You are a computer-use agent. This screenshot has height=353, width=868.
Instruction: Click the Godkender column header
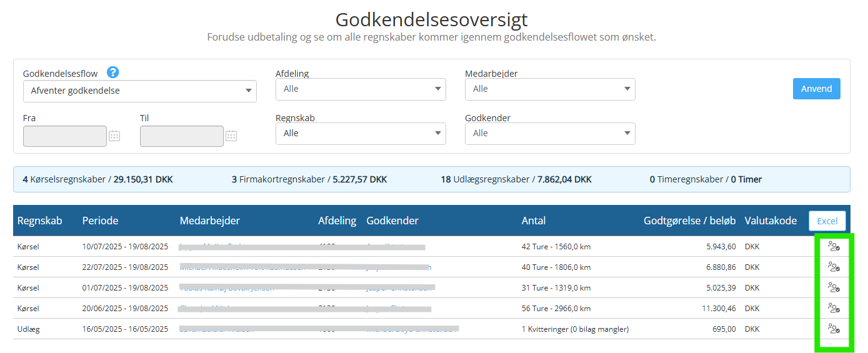point(392,221)
